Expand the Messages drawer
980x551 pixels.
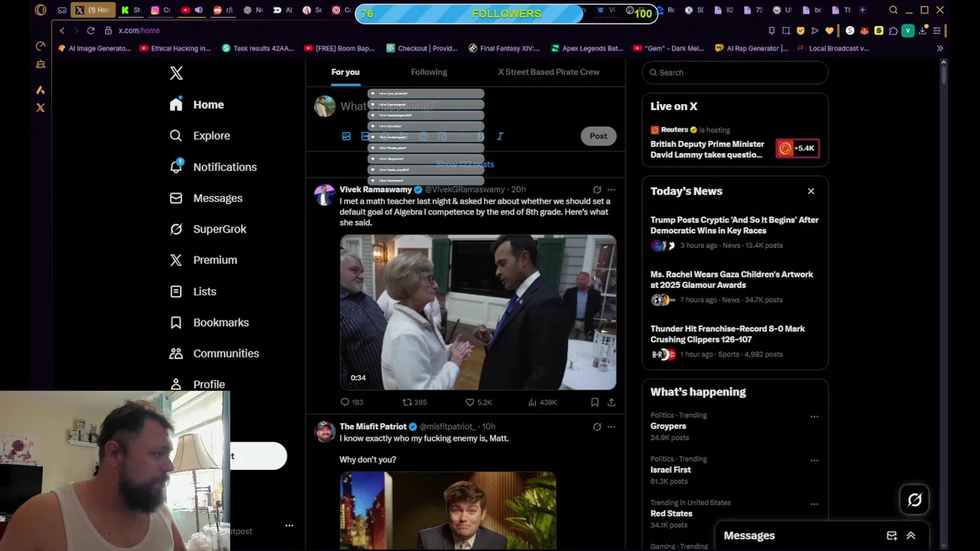click(911, 536)
